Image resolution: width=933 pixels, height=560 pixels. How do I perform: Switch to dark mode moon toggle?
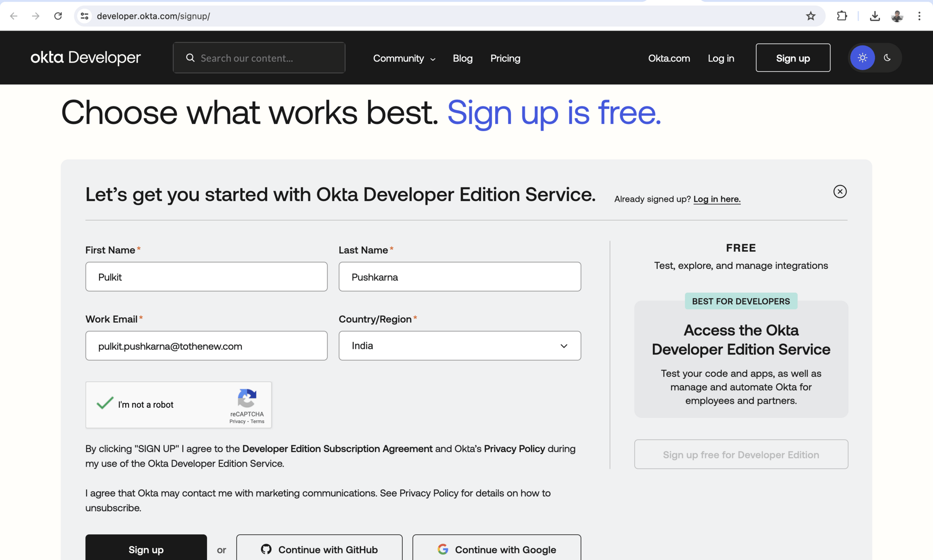(887, 58)
